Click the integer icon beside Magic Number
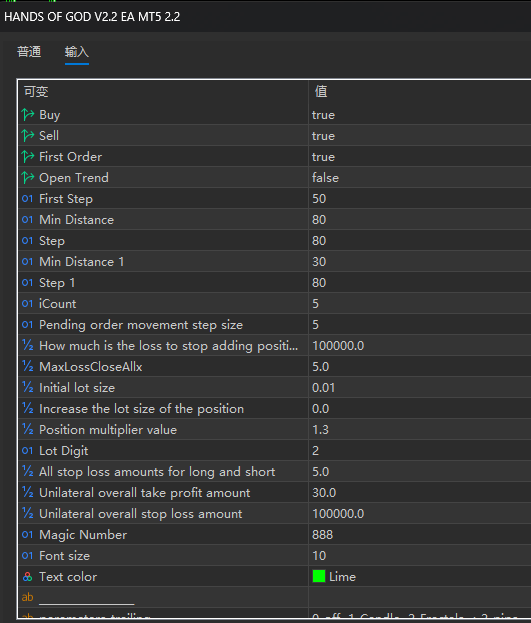This screenshot has height=623, width=531. click(x=27, y=534)
